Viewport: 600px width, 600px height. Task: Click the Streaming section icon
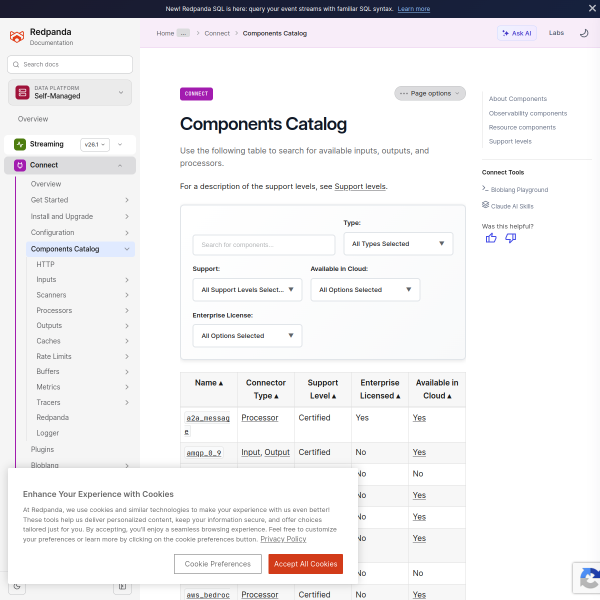coord(20,144)
